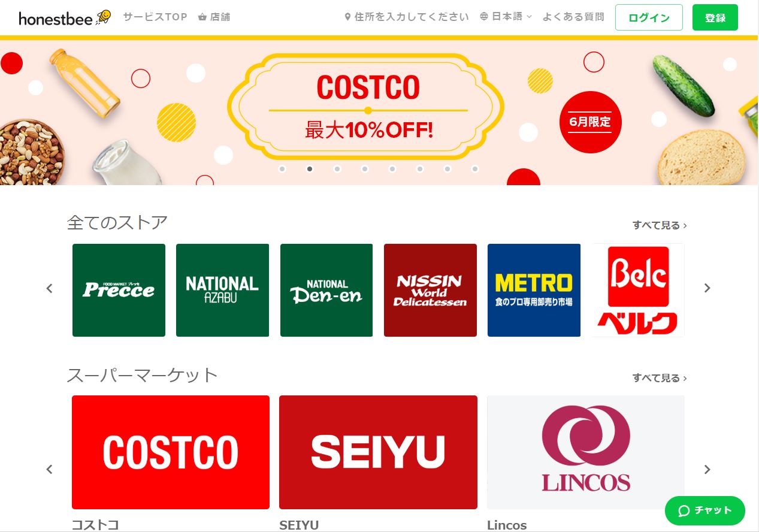Click the 住所を入力してください address field

pyautogui.click(x=406, y=17)
